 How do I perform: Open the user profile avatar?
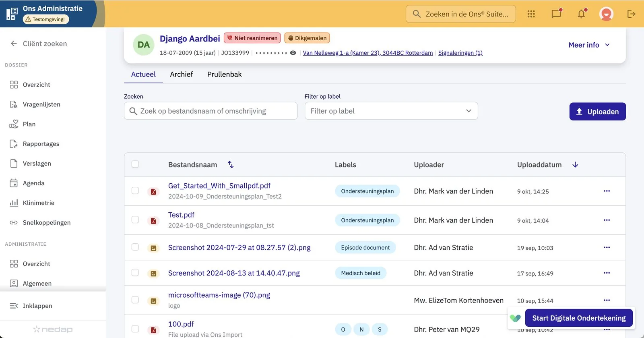pyautogui.click(x=606, y=14)
